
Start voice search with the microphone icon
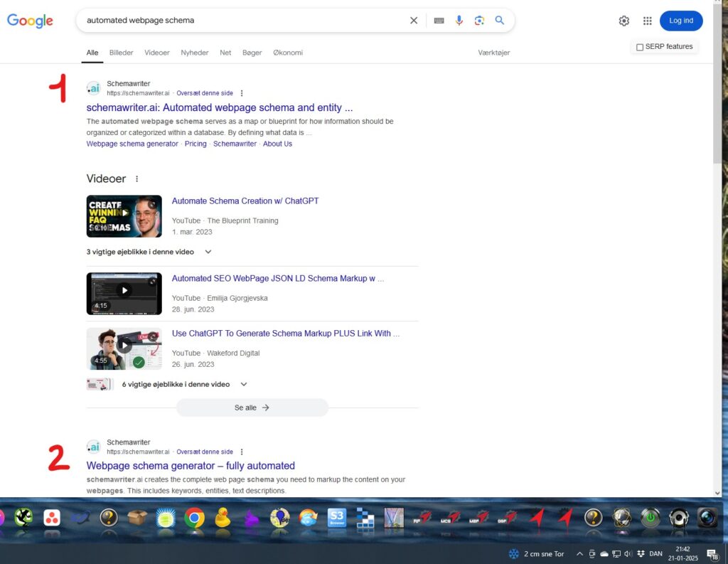(459, 21)
